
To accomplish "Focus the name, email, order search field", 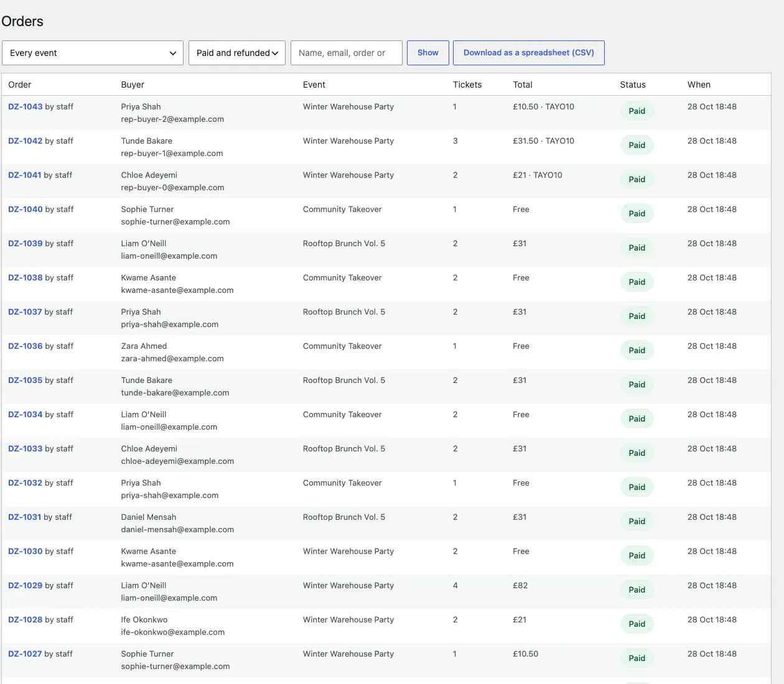I will (x=347, y=53).
